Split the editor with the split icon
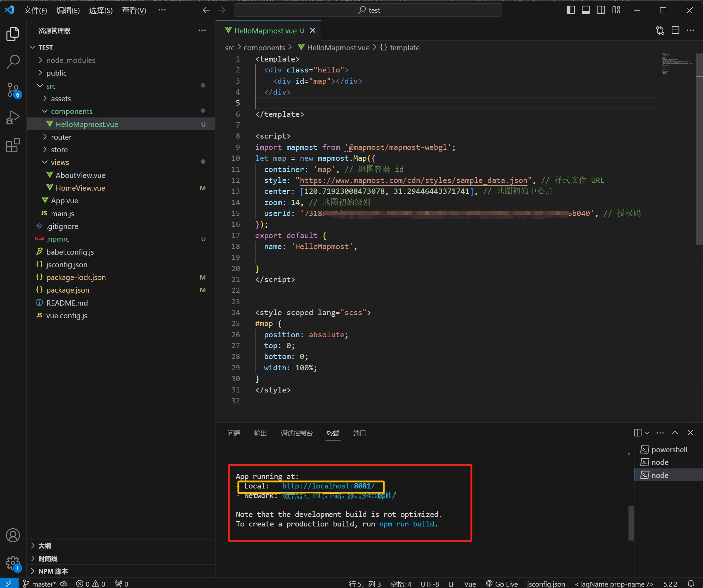Screen dimensions: 703x588 (675, 31)
